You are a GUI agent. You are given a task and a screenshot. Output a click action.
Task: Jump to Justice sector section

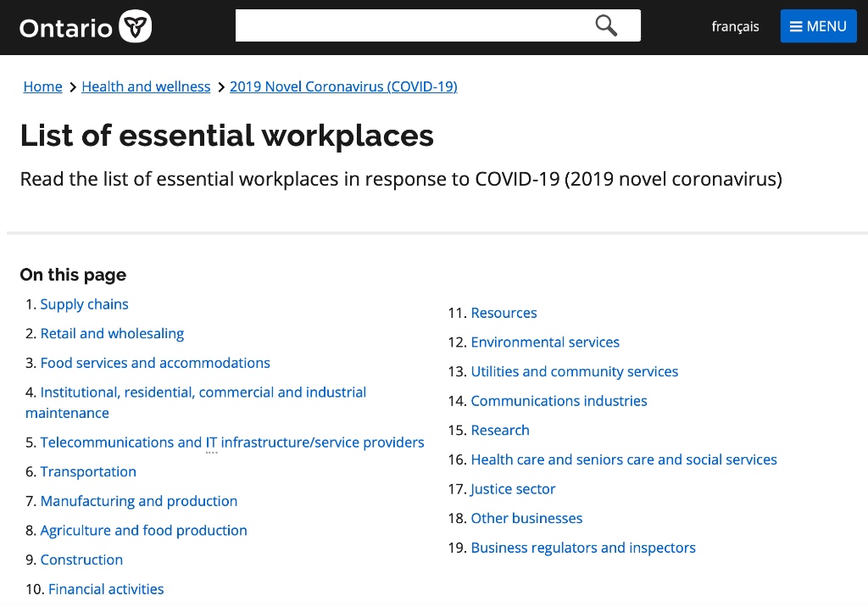(x=513, y=489)
